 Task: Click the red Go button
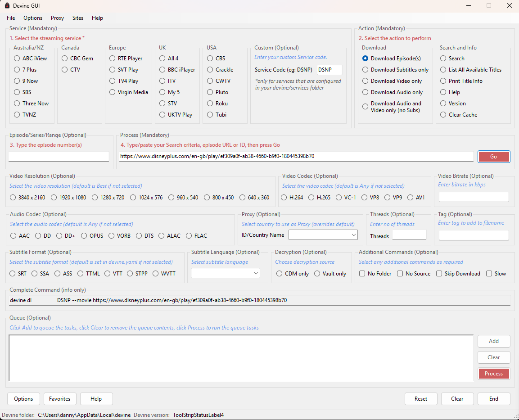[493, 157]
